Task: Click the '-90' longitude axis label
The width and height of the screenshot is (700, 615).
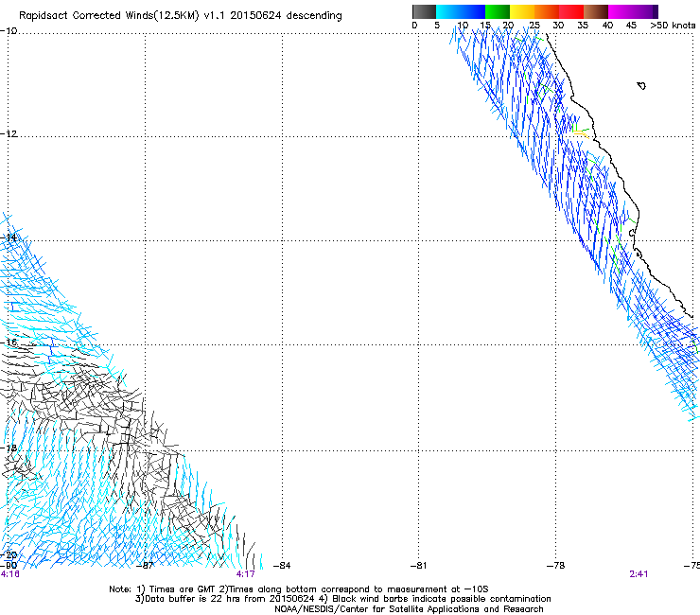Action: pos(9,566)
